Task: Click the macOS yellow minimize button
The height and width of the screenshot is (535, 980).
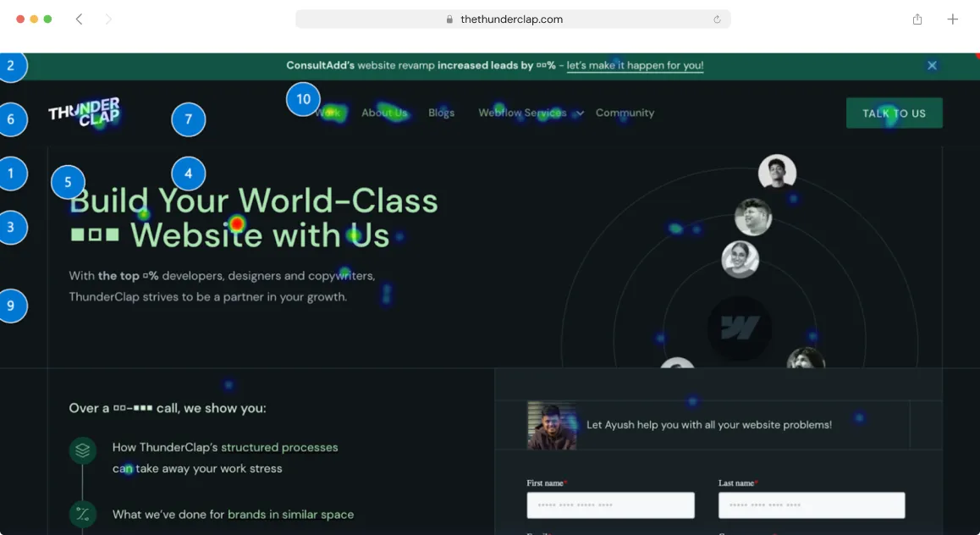Action: (34, 19)
